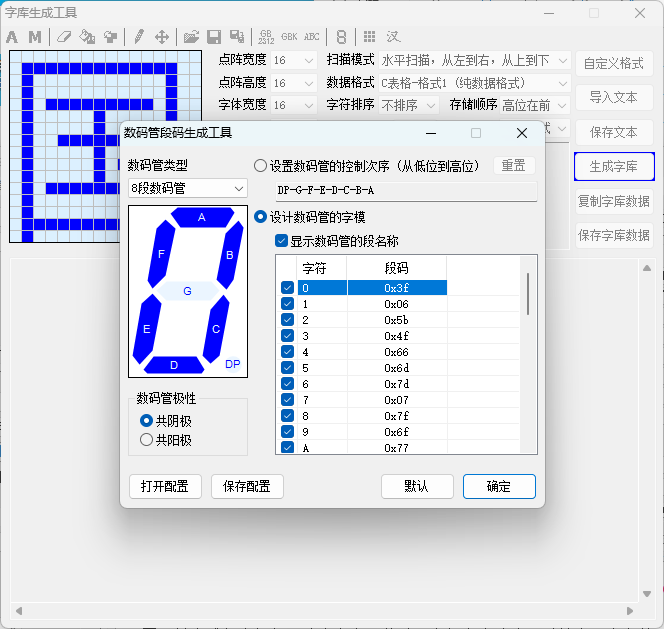Click the invert colors toolbar icon
The width and height of the screenshot is (664, 629).
pos(111,37)
